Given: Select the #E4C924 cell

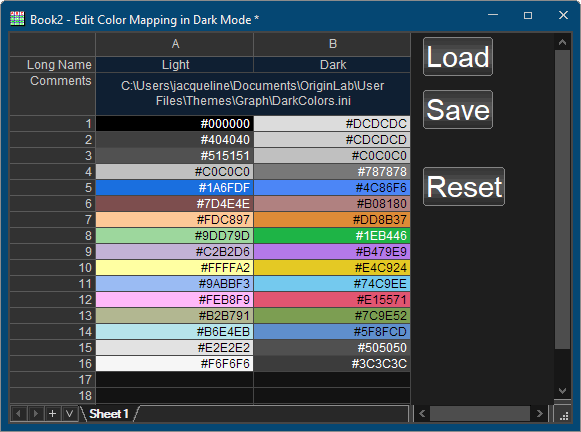Looking at the screenshot, I should [332, 267].
